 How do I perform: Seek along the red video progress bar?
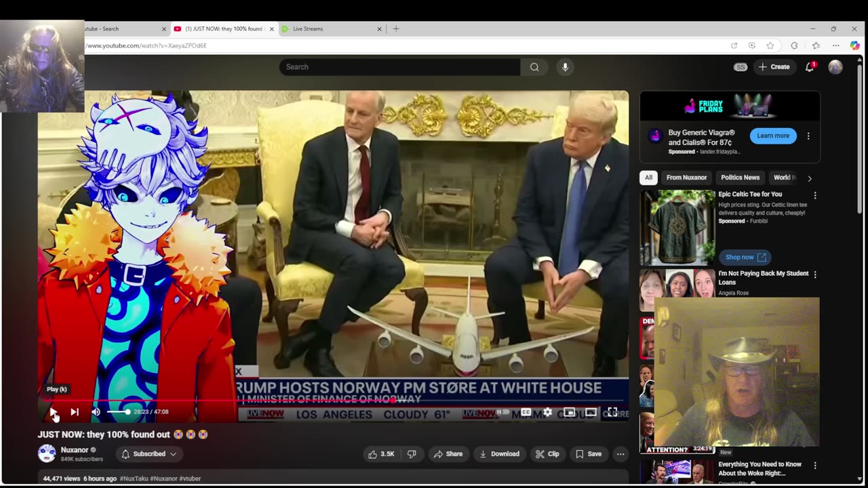332,401
